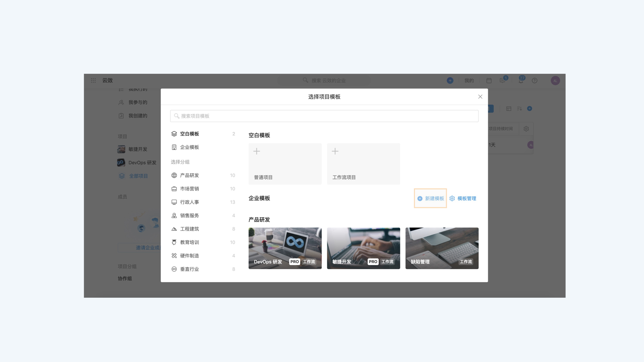This screenshot has width=644, height=362.
Task: Select the 产品研发 group
Action: (x=203, y=175)
